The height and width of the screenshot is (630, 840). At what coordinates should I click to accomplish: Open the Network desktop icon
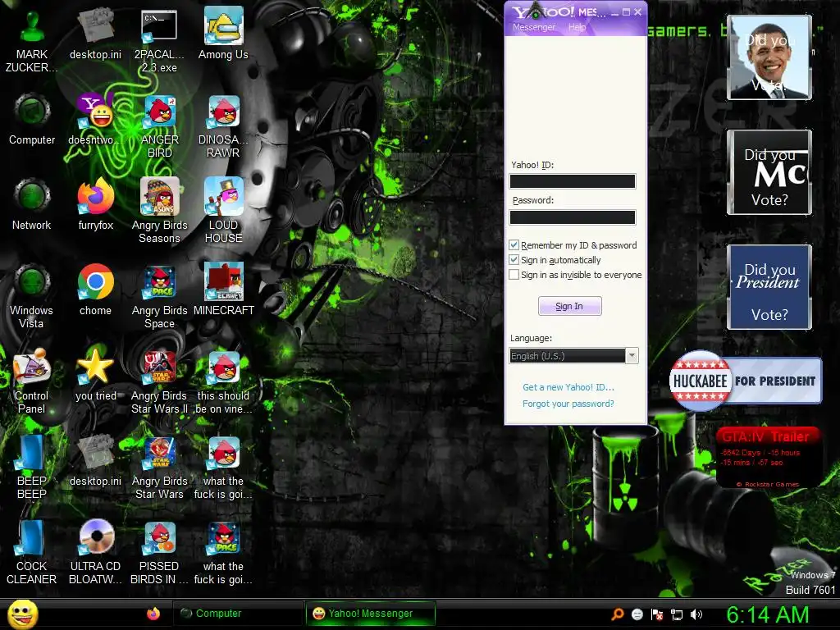click(32, 204)
